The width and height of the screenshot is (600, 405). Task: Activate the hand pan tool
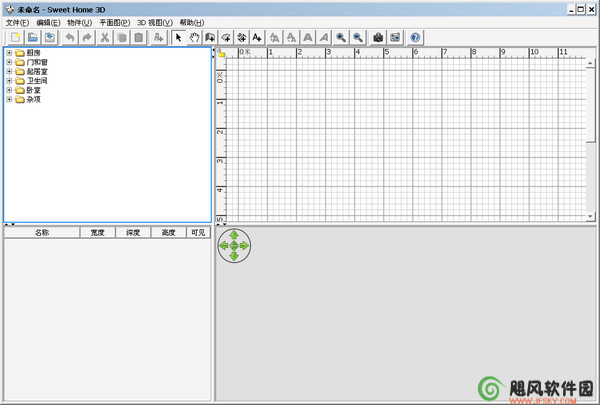(194, 38)
